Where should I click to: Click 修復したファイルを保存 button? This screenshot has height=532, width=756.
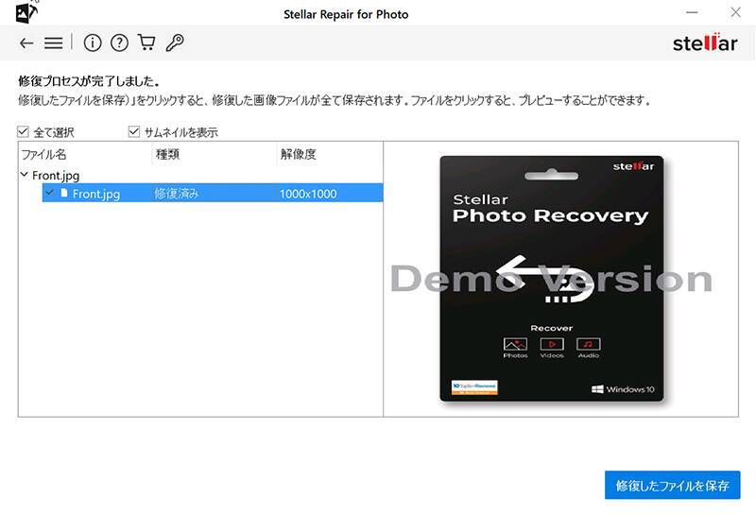[672, 485]
